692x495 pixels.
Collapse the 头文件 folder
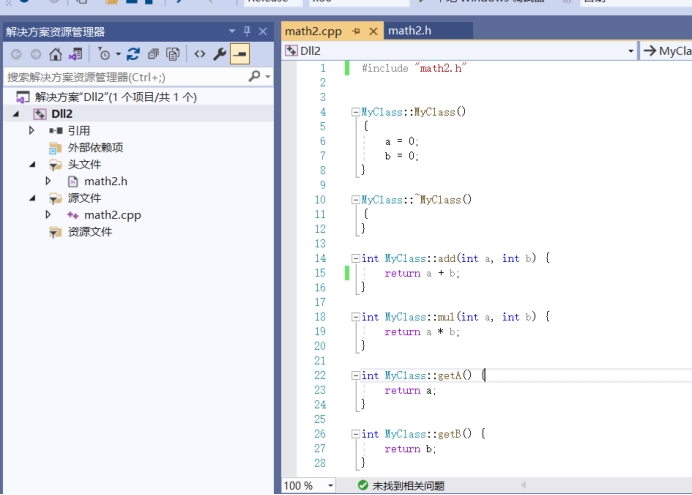coord(33,164)
